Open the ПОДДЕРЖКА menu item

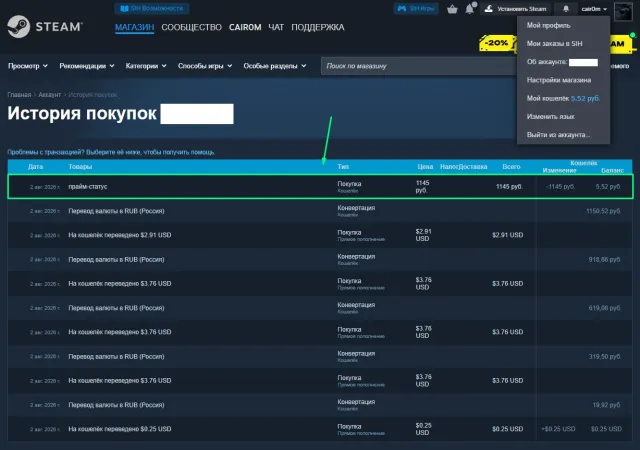coord(318,27)
